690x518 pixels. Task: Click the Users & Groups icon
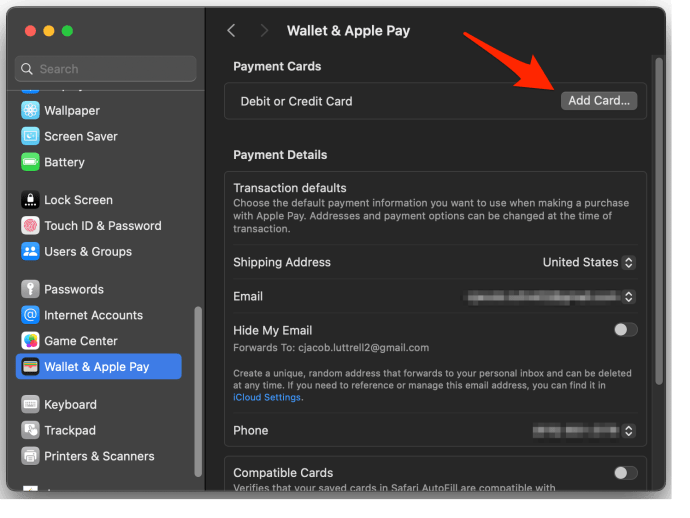click(x=30, y=251)
